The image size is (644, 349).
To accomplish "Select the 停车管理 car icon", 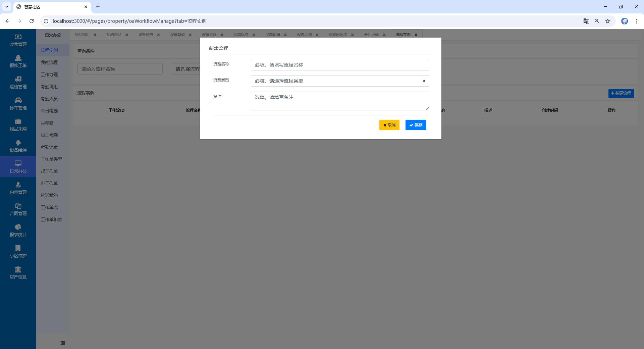I will [18, 100].
